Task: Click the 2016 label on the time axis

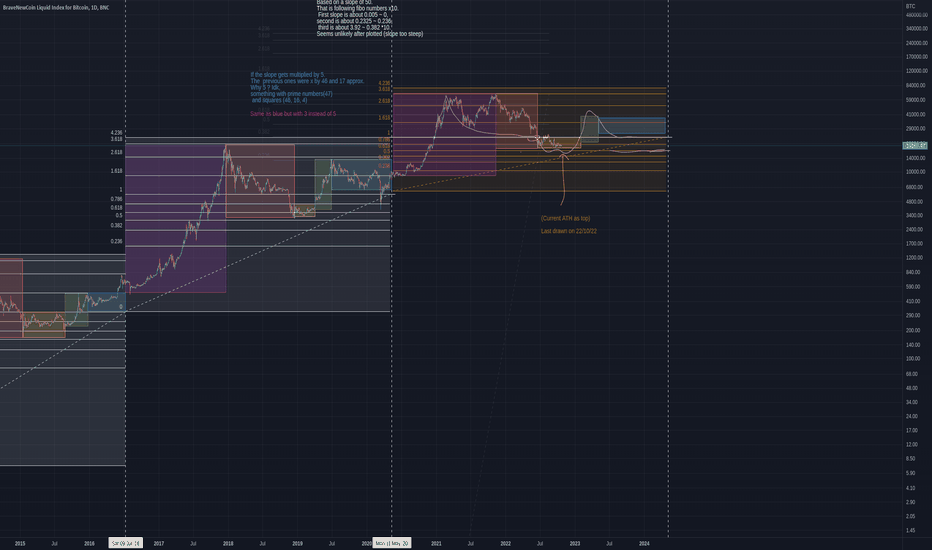Action: click(x=89, y=543)
